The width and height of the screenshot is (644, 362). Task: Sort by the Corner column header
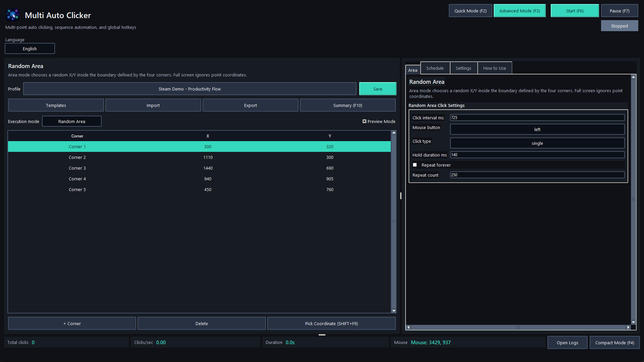tap(77, 136)
